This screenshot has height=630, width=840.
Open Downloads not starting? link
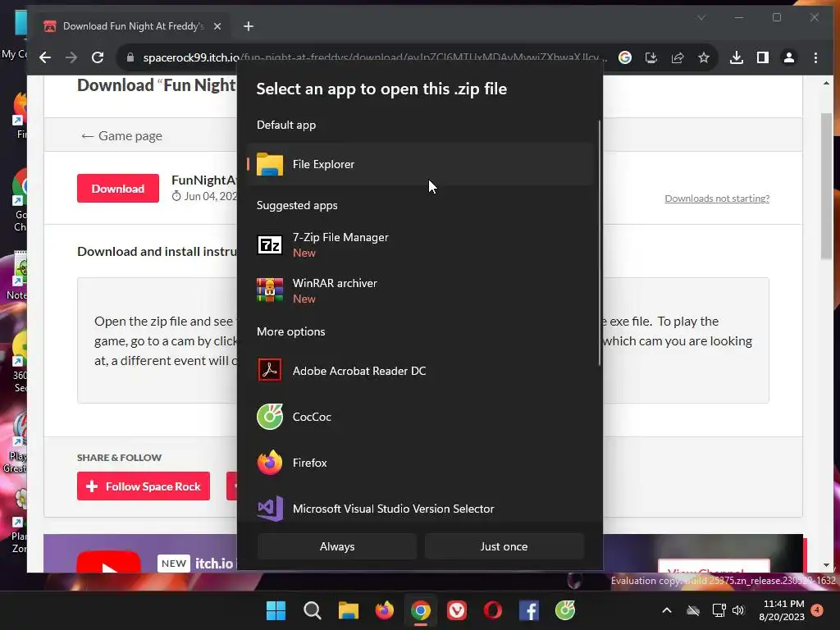coord(717,199)
